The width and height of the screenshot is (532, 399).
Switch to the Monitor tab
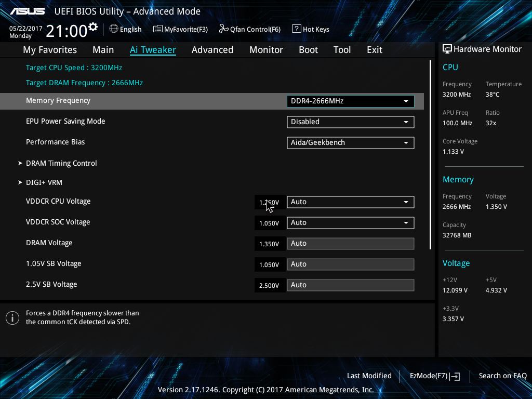pyautogui.click(x=266, y=50)
